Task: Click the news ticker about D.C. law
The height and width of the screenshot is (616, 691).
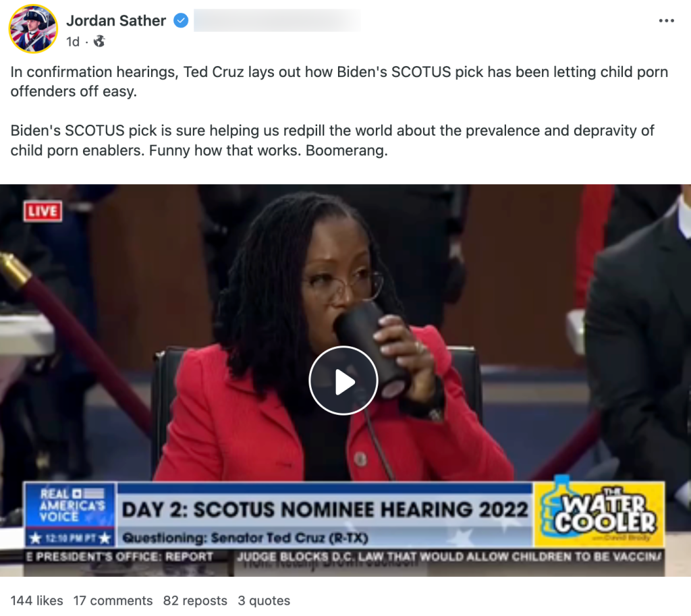Action: [x=449, y=557]
